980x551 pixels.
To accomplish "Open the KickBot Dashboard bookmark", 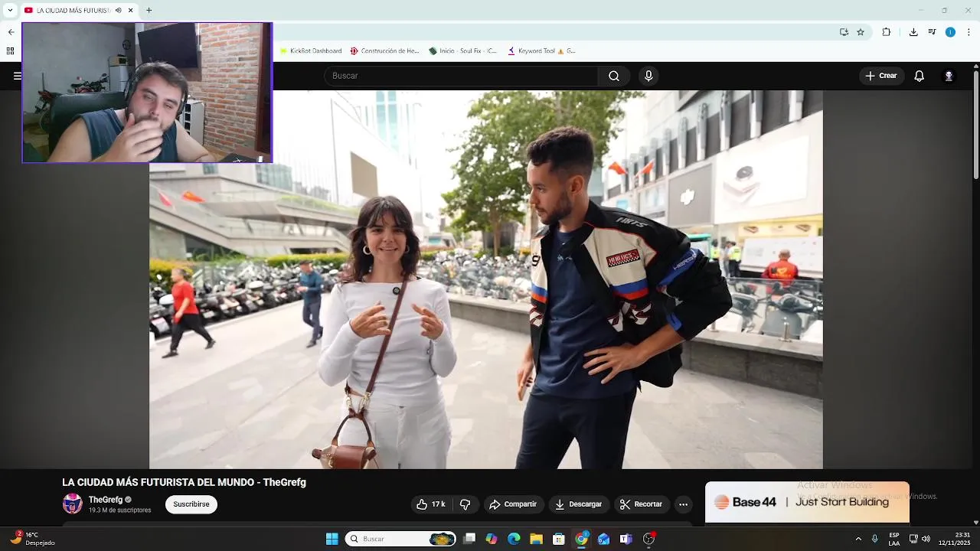I will coord(310,51).
